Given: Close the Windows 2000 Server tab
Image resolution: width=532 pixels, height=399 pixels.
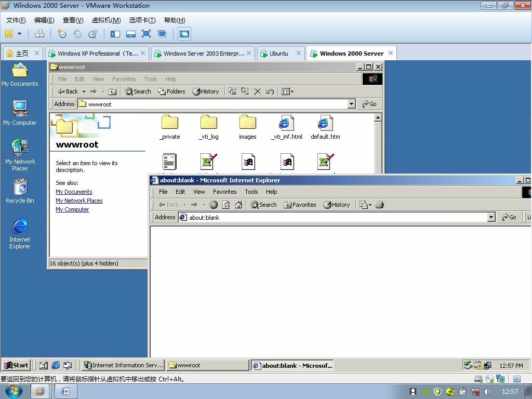Looking at the screenshot, I should pyautogui.click(x=391, y=53).
